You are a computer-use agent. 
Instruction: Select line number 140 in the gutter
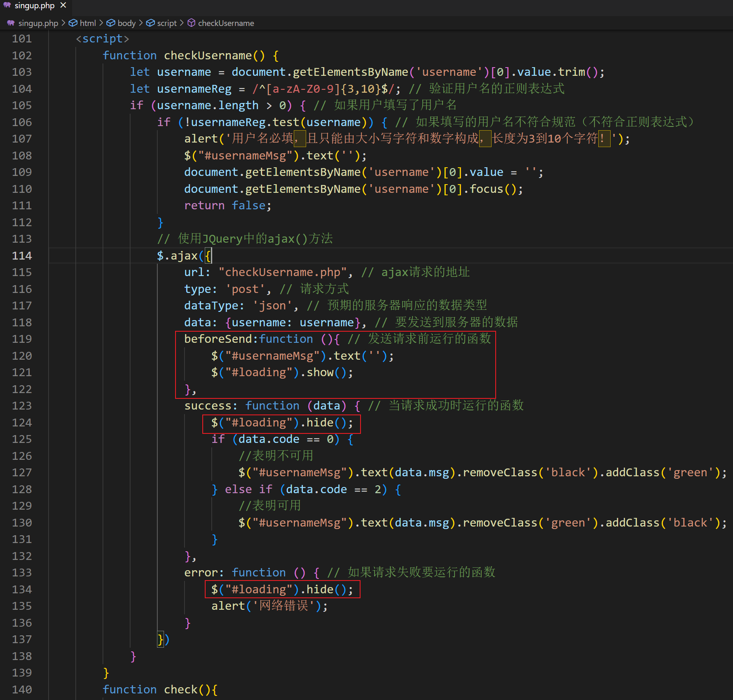[x=22, y=690]
